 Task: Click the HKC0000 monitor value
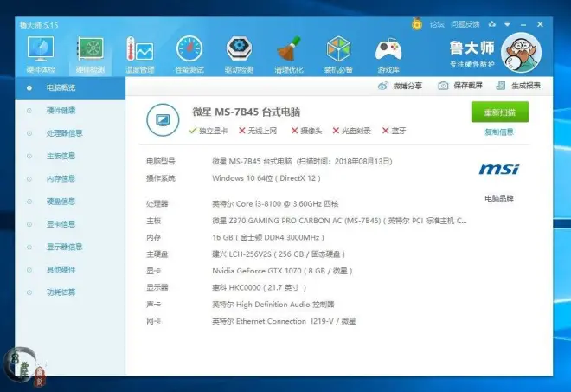click(259, 288)
